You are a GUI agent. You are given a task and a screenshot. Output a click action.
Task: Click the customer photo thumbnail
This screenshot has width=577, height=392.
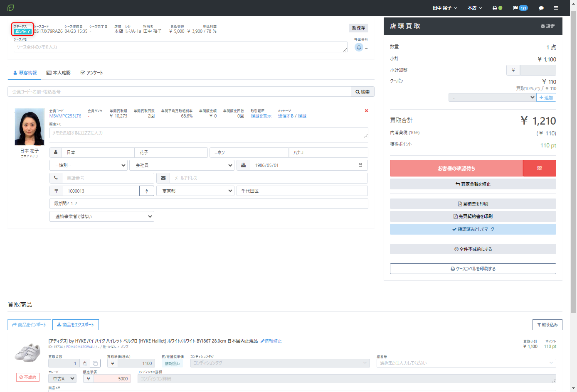[29, 127]
